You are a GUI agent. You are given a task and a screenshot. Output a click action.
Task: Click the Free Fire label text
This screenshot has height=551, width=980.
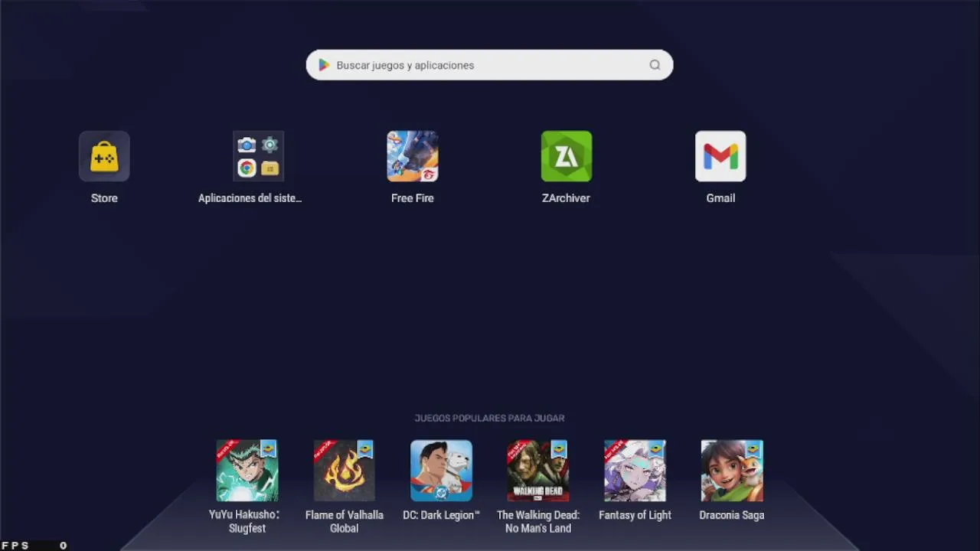413,198
